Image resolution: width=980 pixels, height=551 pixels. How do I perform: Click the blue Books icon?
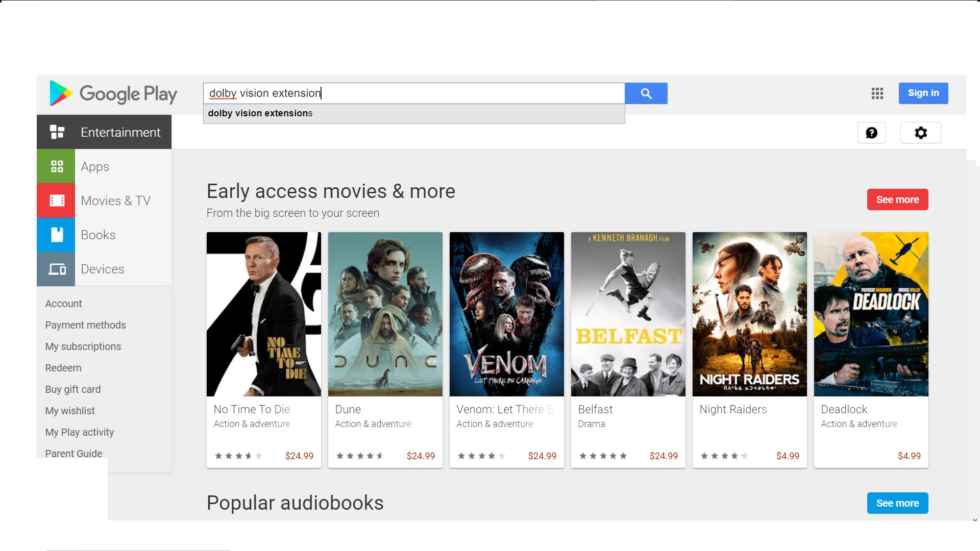click(x=56, y=235)
